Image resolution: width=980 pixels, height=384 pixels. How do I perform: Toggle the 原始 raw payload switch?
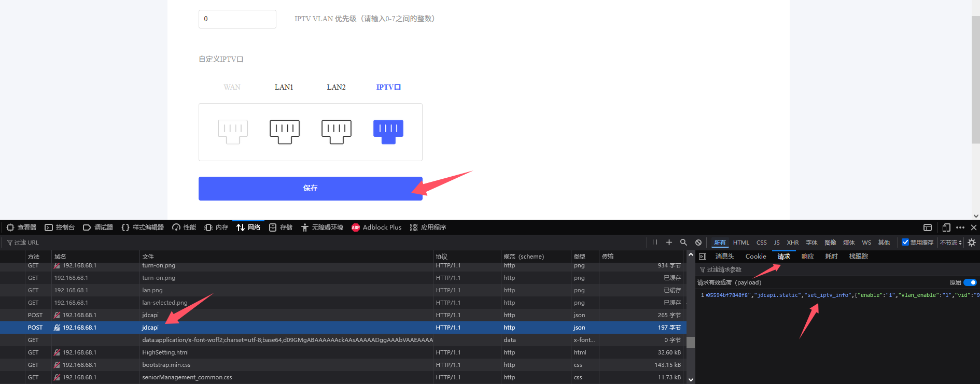(x=970, y=282)
